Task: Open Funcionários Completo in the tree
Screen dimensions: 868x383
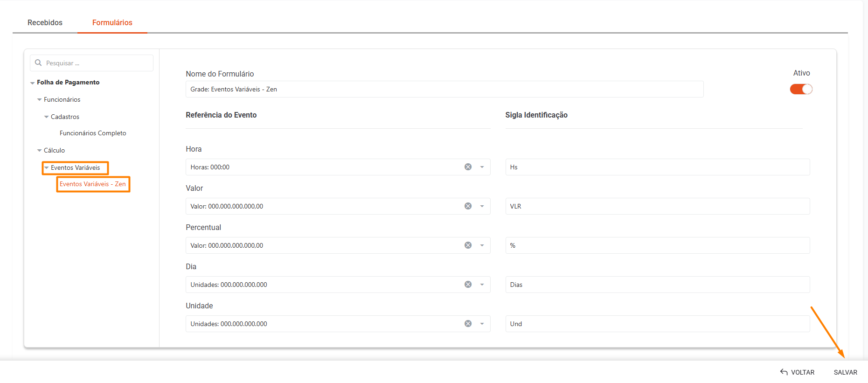Action: point(93,133)
